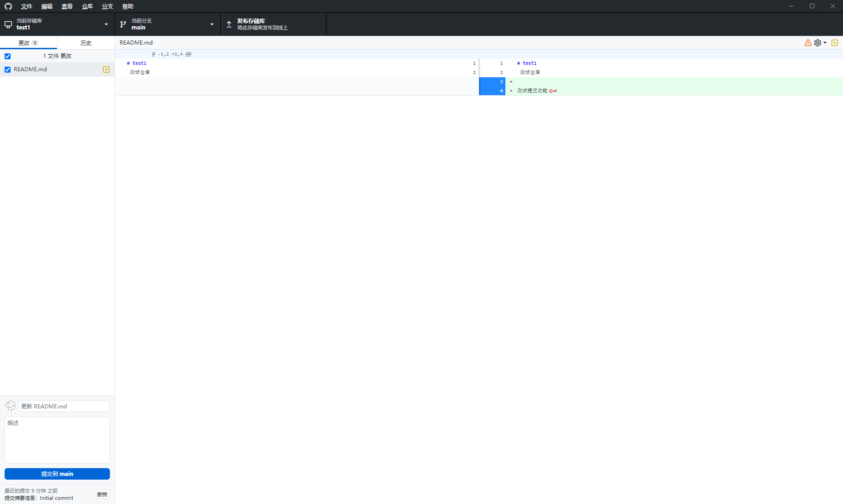This screenshot has width=843, height=504.
Task: Click the avatar icon beside the commit summary field
Action: 10,406
